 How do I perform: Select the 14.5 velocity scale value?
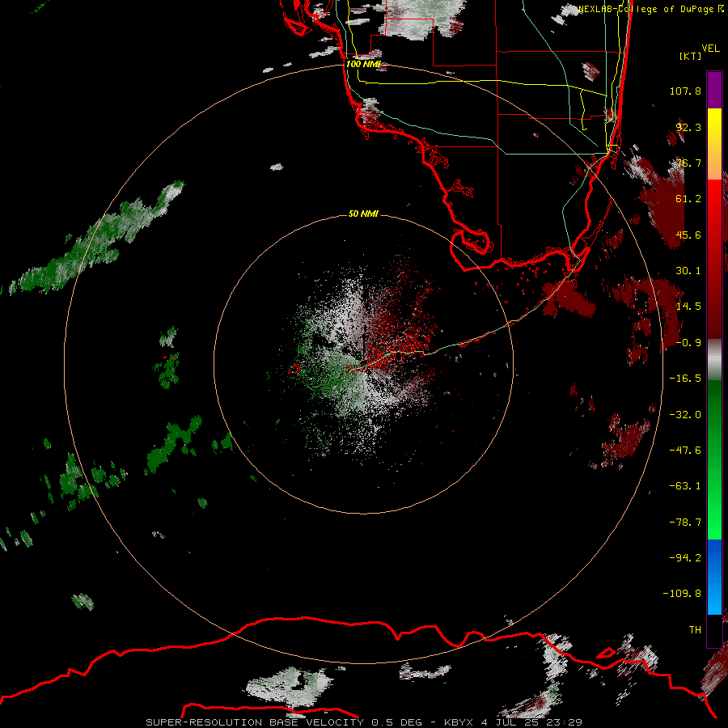(x=688, y=307)
